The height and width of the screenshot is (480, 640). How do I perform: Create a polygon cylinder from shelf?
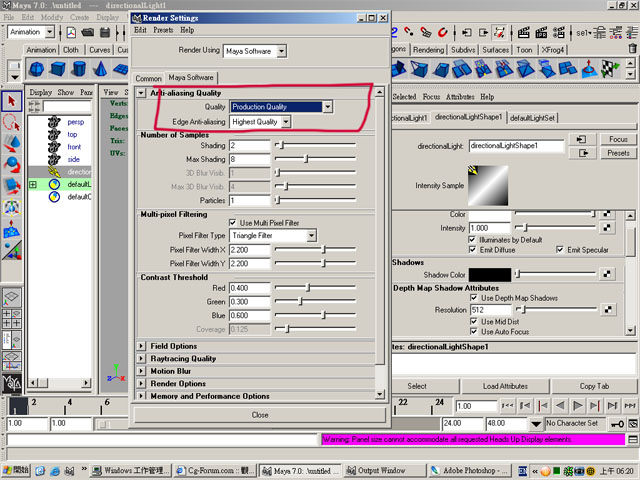coord(79,69)
